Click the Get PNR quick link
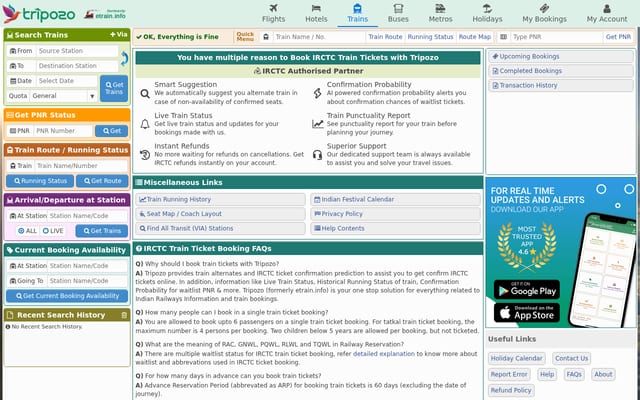Screen dimensions: 640x400 [618, 37]
